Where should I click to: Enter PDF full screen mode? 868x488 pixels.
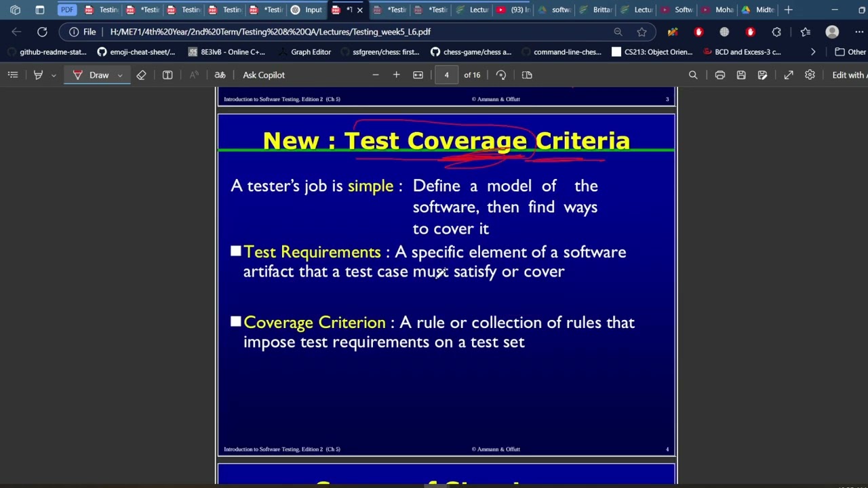[x=789, y=75]
